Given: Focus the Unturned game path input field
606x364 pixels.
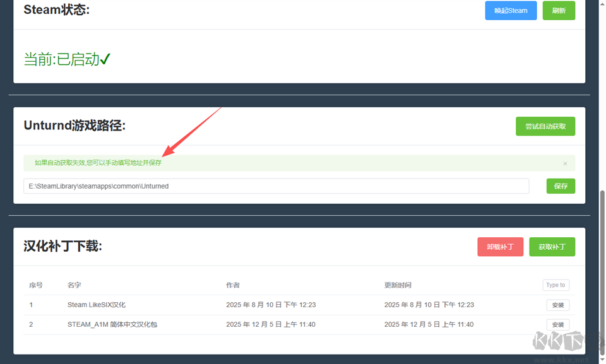Looking at the screenshot, I should [x=276, y=186].
